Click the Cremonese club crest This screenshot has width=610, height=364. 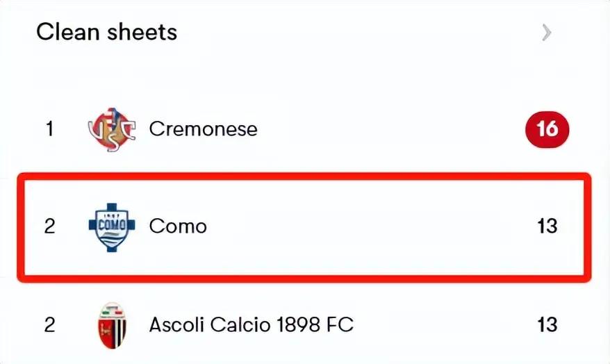(x=112, y=129)
